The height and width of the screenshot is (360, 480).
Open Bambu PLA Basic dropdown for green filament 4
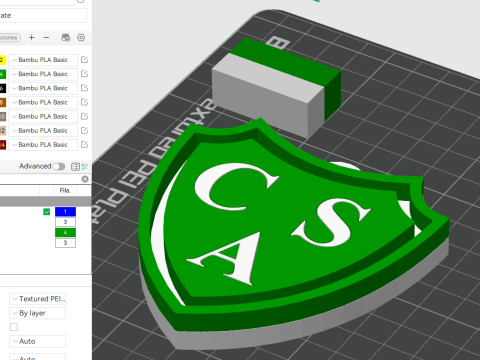pos(43,74)
